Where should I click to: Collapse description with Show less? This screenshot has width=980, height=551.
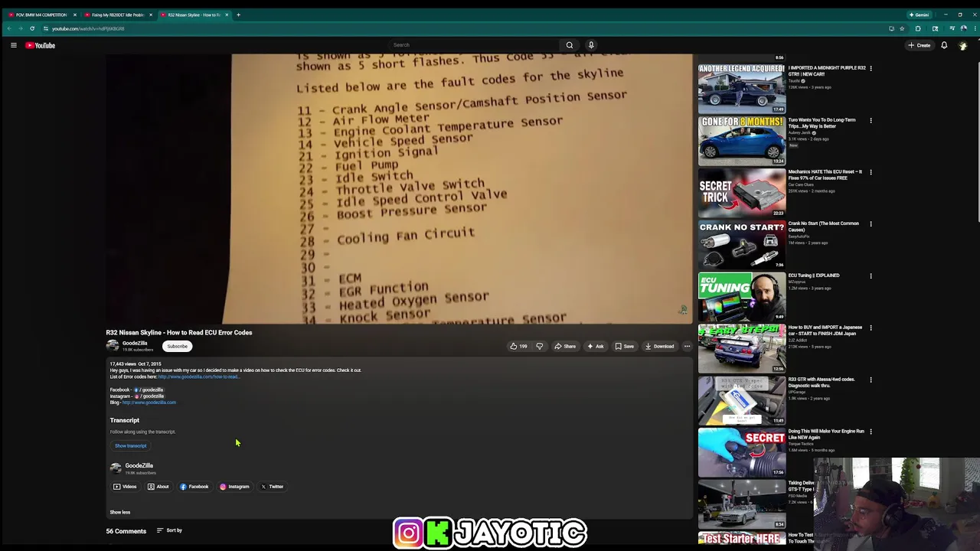120,512
